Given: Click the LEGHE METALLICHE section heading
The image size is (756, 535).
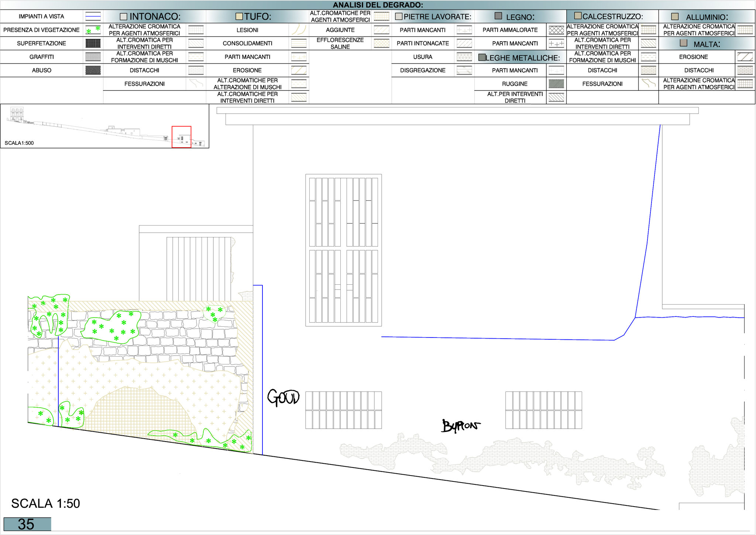Looking at the screenshot, I should (522, 58).
